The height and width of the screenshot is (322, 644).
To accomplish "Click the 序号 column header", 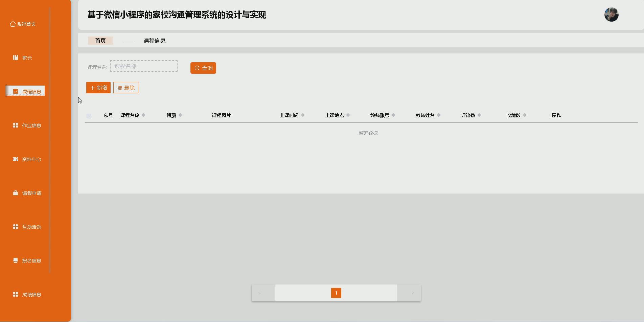I will 108,115.
